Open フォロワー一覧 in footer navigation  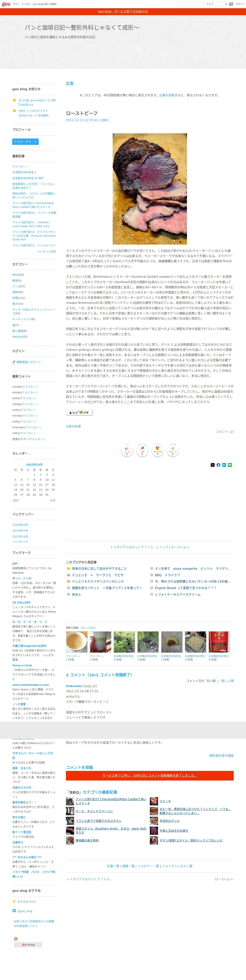pyautogui.click(x=148, y=866)
